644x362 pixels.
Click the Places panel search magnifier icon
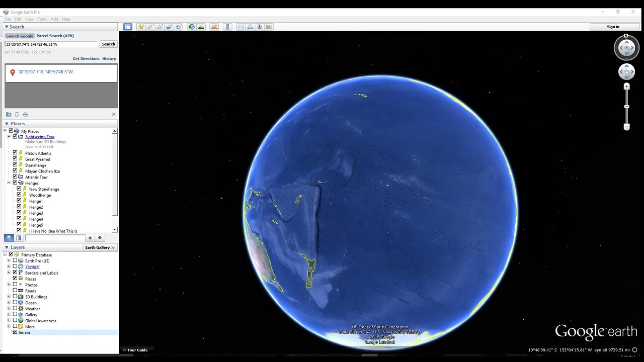[x=9, y=238]
